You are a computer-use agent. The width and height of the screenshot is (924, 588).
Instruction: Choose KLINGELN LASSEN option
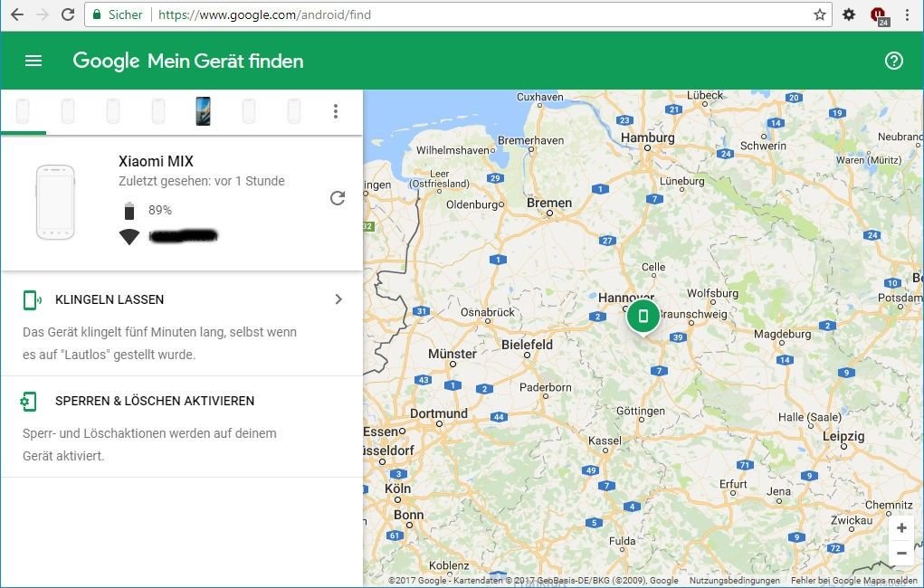point(110,299)
